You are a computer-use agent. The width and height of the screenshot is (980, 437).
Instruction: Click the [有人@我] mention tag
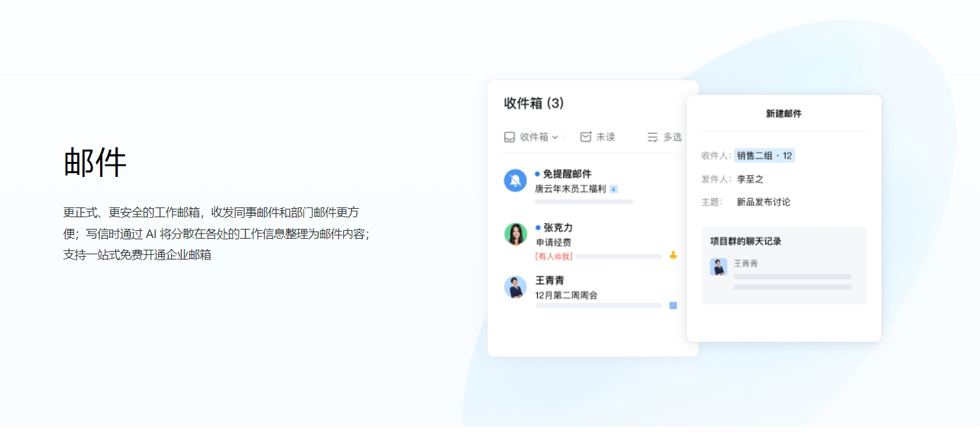coord(553,256)
